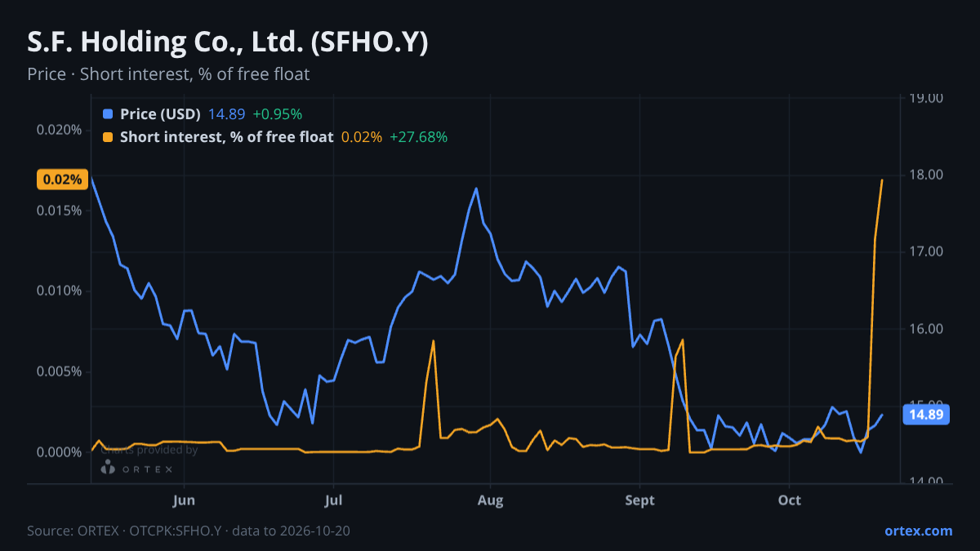This screenshot has height=551, width=980.
Task: Click the blue Price legend square
Action: coord(108,114)
